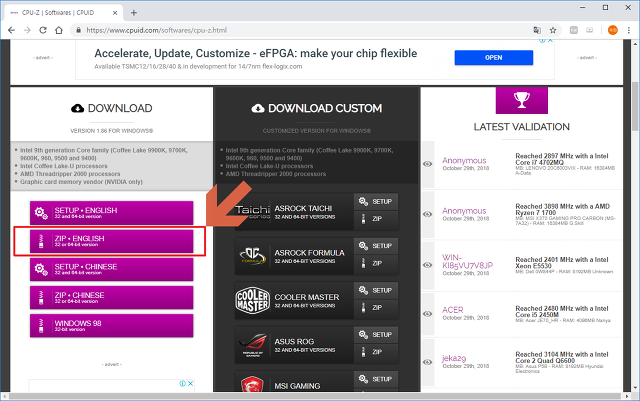Download the WINDOWS 98 32-bit version
Image resolution: width=640 pixels, height=401 pixels.
pyautogui.click(x=111, y=325)
